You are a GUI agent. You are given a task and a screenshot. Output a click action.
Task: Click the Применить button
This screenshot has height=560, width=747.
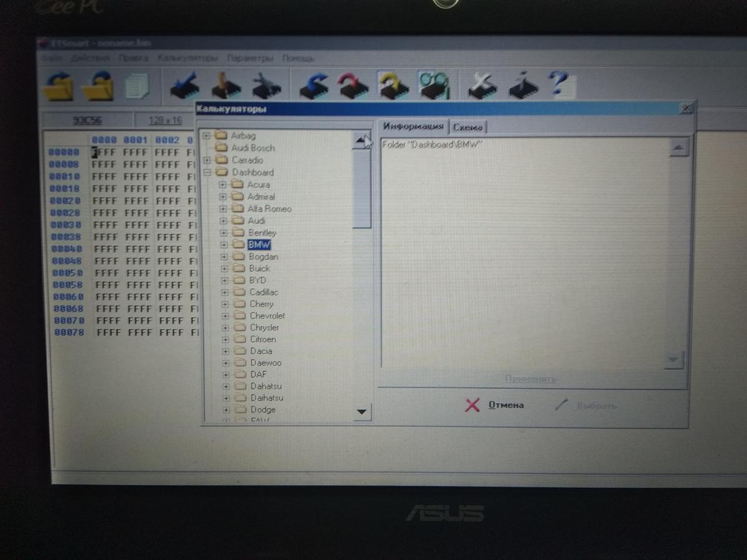(530, 378)
